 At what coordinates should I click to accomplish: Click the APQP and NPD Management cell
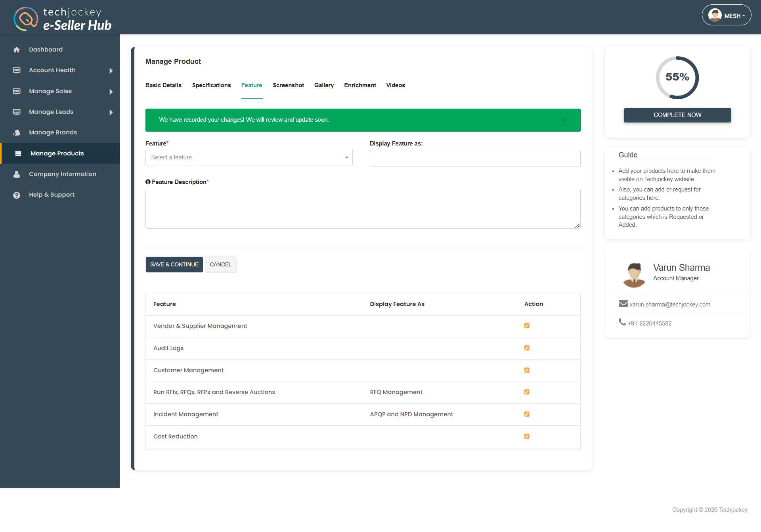(411, 414)
